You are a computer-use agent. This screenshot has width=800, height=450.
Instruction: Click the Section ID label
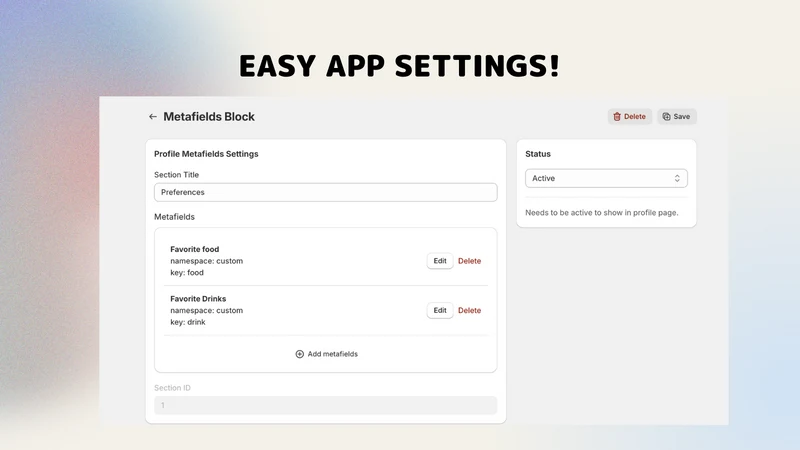coord(172,388)
